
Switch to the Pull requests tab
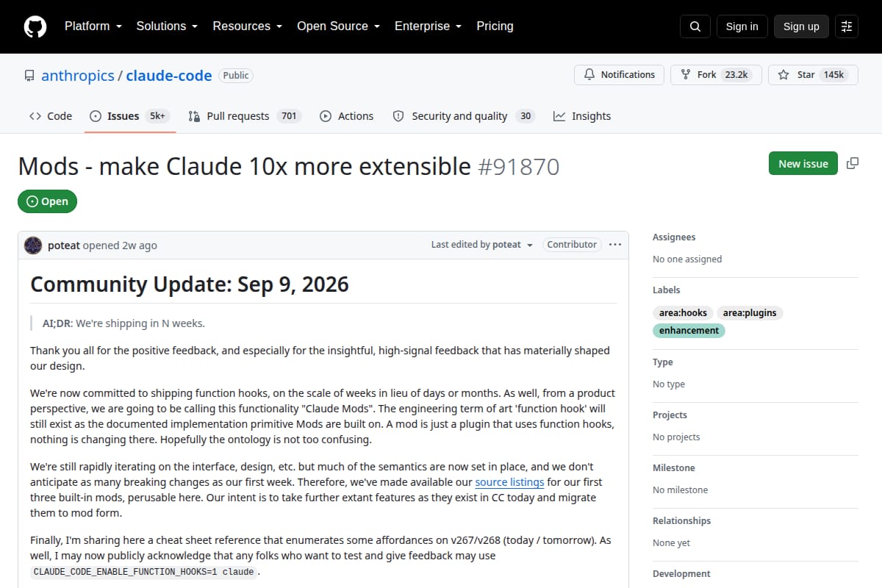tap(245, 116)
